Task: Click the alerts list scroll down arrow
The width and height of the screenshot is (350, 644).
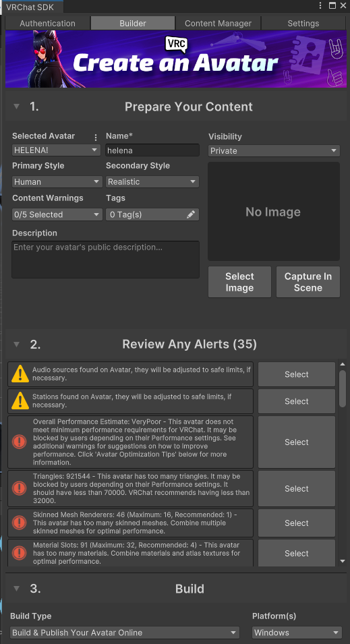Action: [x=343, y=562]
